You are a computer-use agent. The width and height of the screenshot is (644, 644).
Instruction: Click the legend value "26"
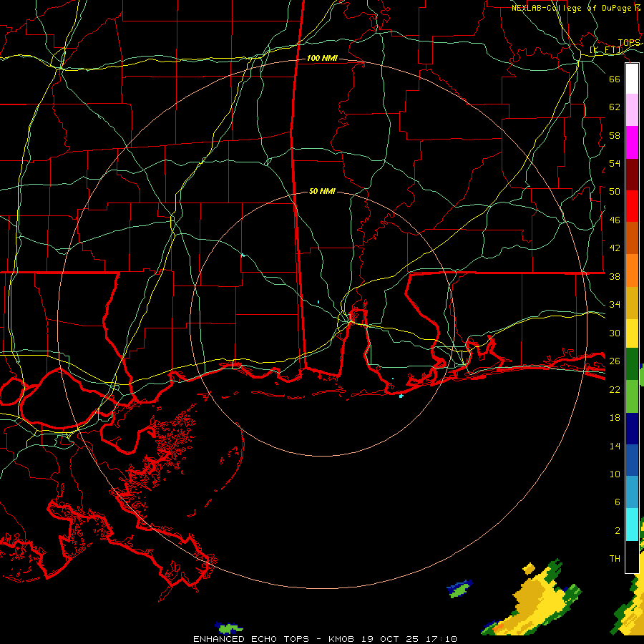click(x=615, y=361)
